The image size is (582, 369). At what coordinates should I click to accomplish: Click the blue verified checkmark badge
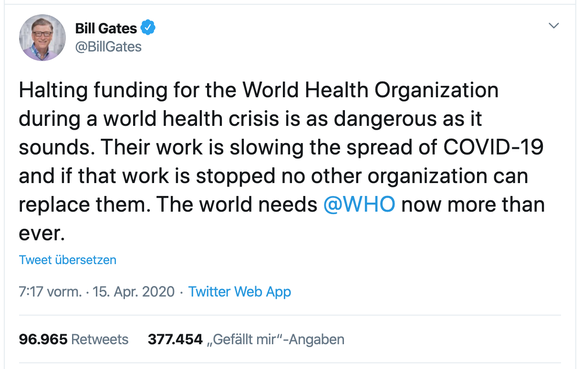148,27
